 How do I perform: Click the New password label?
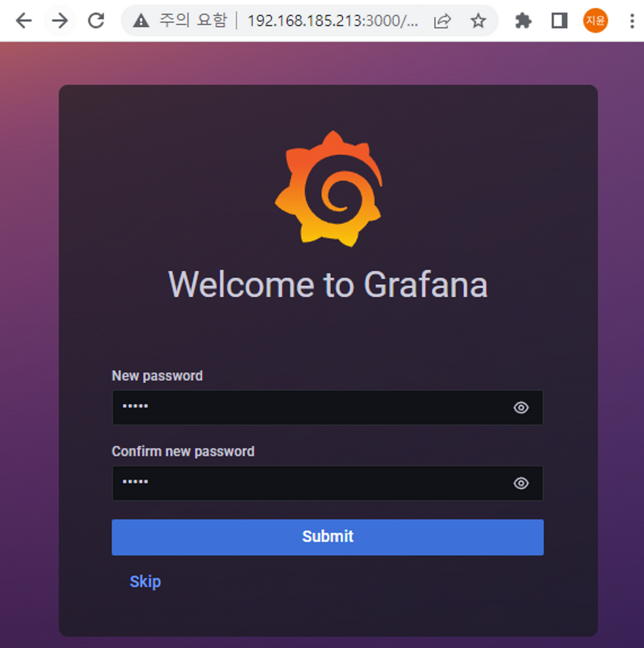[157, 376]
